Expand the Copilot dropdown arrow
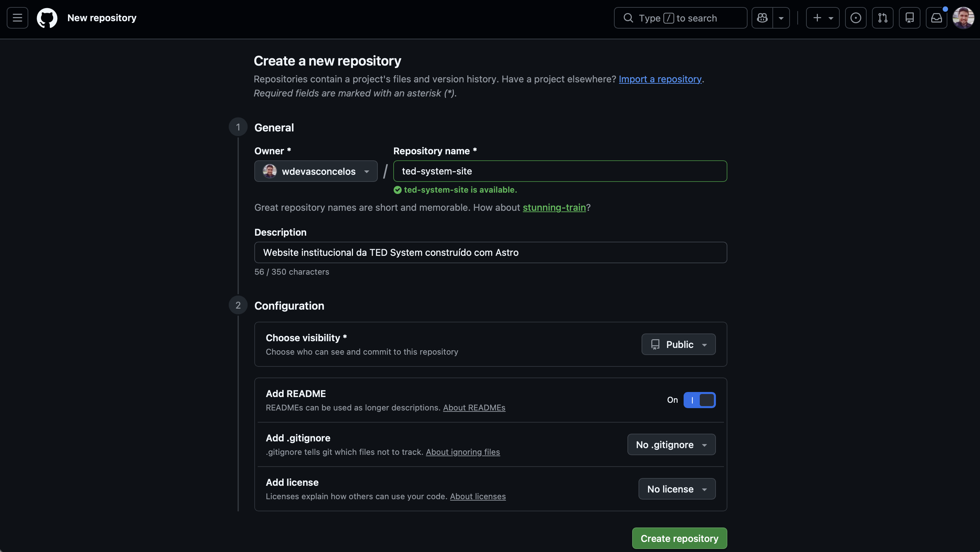The height and width of the screenshot is (552, 980). pyautogui.click(x=781, y=18)
